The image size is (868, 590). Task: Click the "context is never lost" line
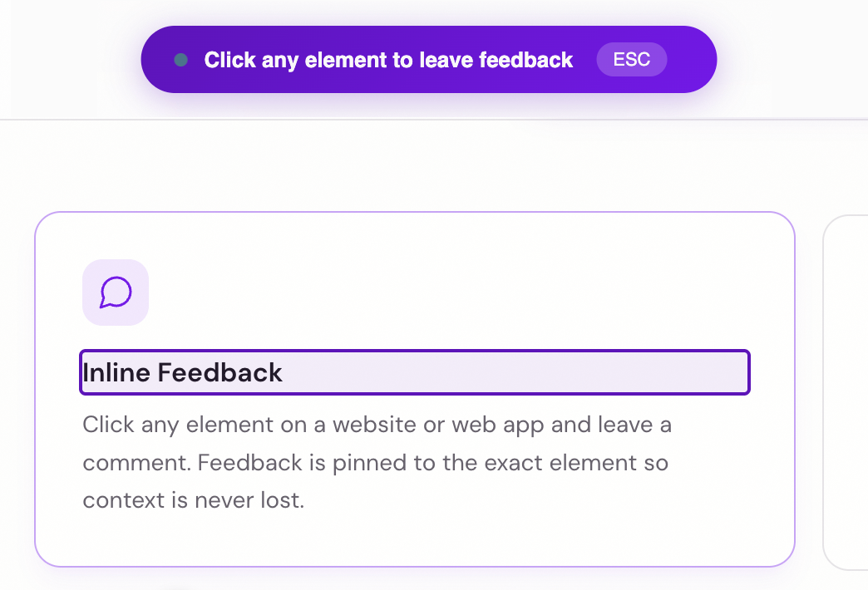(x=193, y=501)
